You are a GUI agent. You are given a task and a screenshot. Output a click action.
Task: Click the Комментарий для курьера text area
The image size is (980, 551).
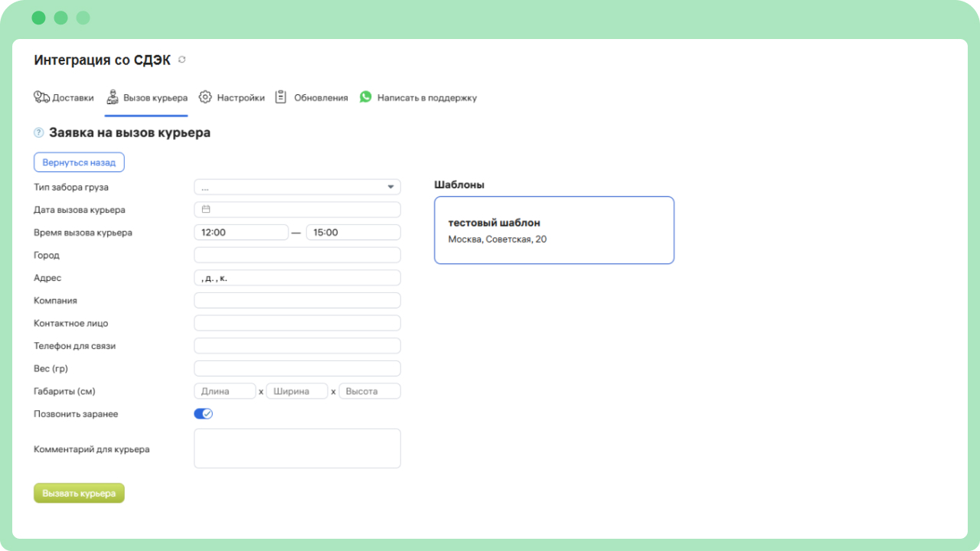pyautogui.click(x=297, y=448)
